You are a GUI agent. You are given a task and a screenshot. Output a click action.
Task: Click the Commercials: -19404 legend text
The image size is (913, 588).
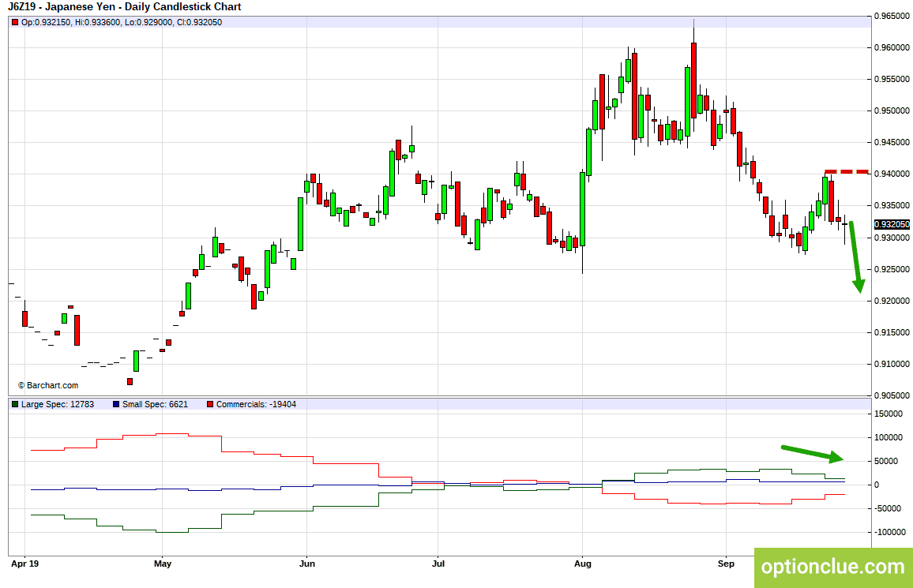pos(256,404)
